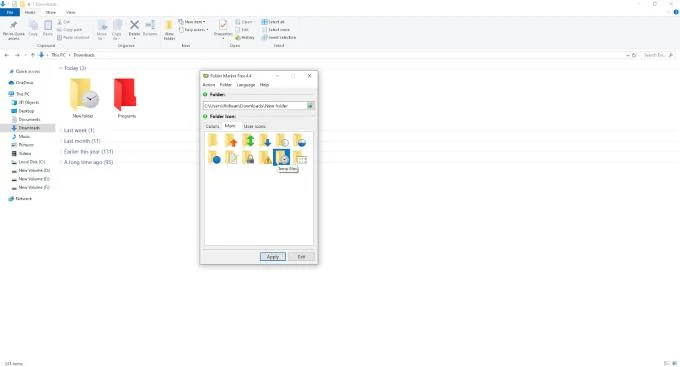680x367 pixels.
Task: Select Desktop in navigation pane
Action: [26, 111]
